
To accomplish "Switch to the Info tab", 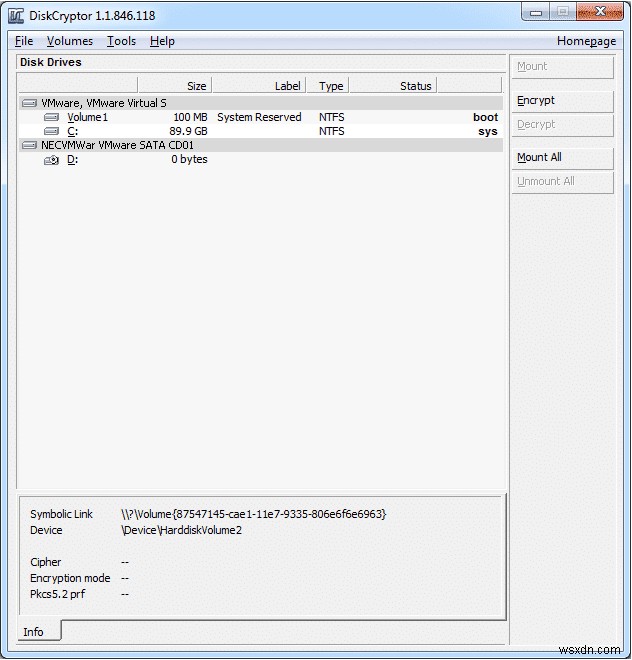I will click(x=39, y=631).
